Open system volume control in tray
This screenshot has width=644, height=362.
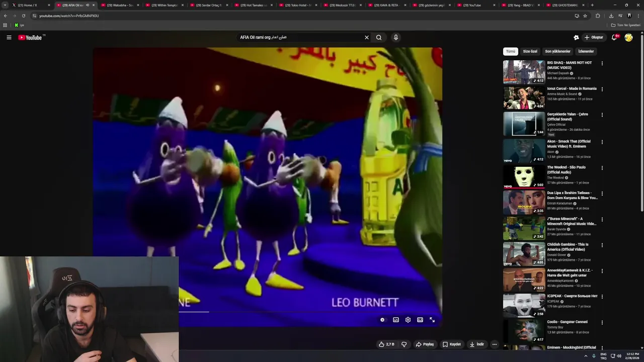click(x=619, y=356)
